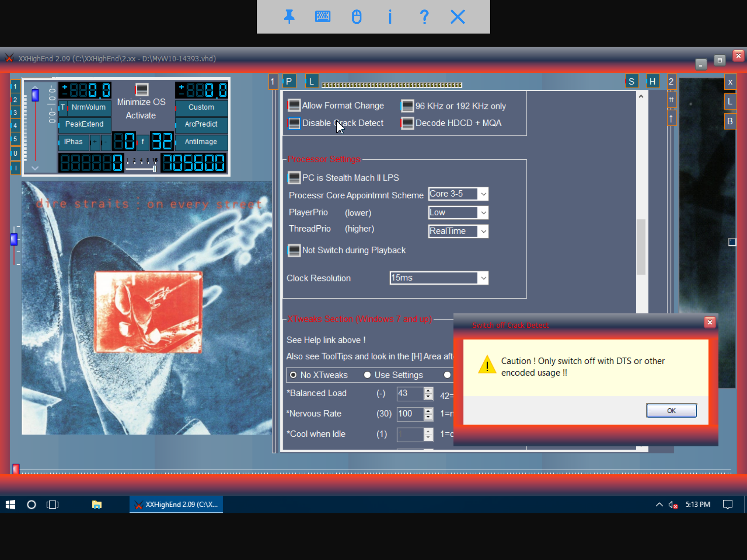Viewport: 747px width, 560px height.
Task: Decrease Balanced Load value
Action: [x=428, y=397]
